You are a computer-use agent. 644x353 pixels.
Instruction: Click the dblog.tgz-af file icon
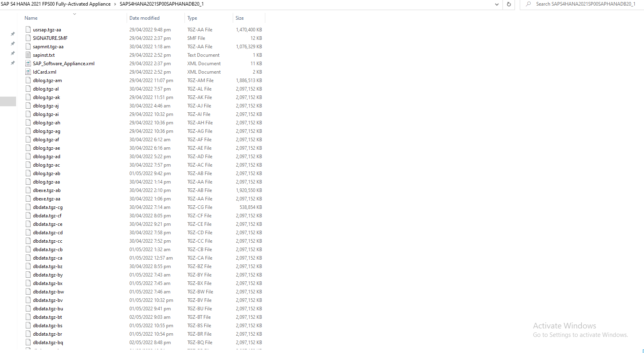(x=28, y=139)
